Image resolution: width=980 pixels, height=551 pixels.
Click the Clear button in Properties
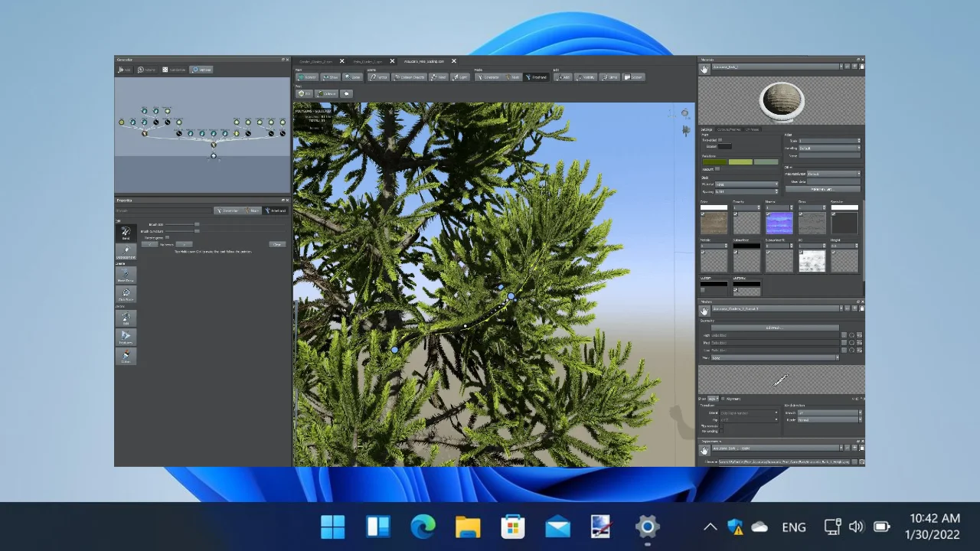point(277,245)
